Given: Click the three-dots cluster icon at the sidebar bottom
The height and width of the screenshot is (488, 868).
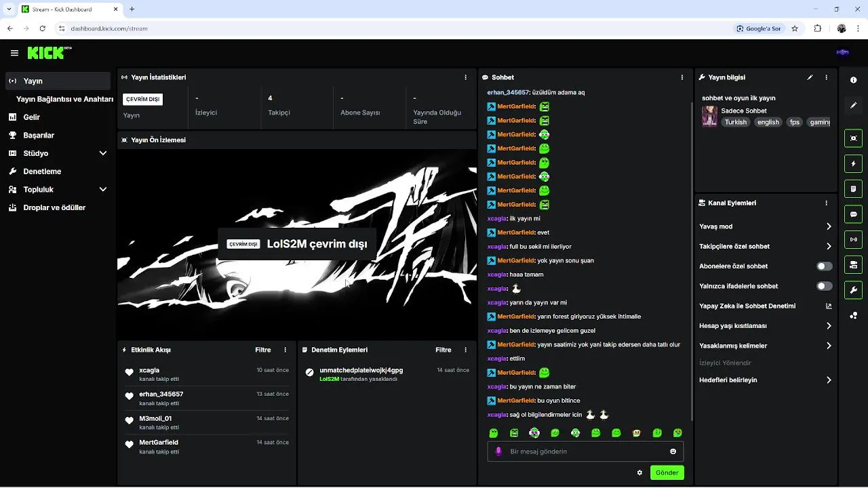Looking at the screenshot, I should pyautogui.click(x=853, y=315).
